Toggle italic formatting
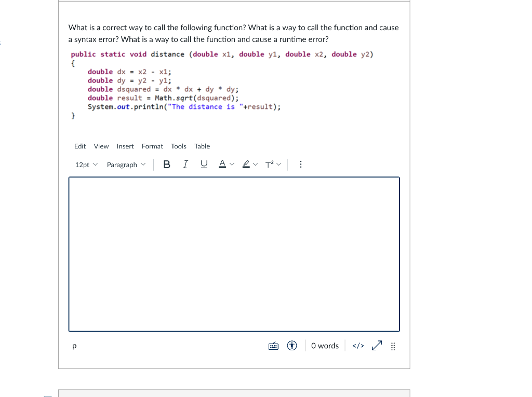Screen dimensions: 532x397 tap(185, 164)
